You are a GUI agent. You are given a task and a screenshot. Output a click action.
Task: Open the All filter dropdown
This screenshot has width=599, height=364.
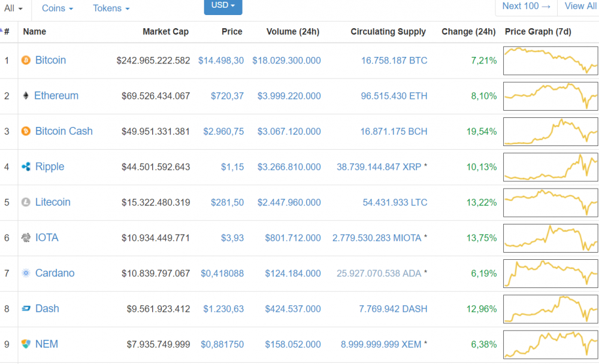(x=13, y=8)
